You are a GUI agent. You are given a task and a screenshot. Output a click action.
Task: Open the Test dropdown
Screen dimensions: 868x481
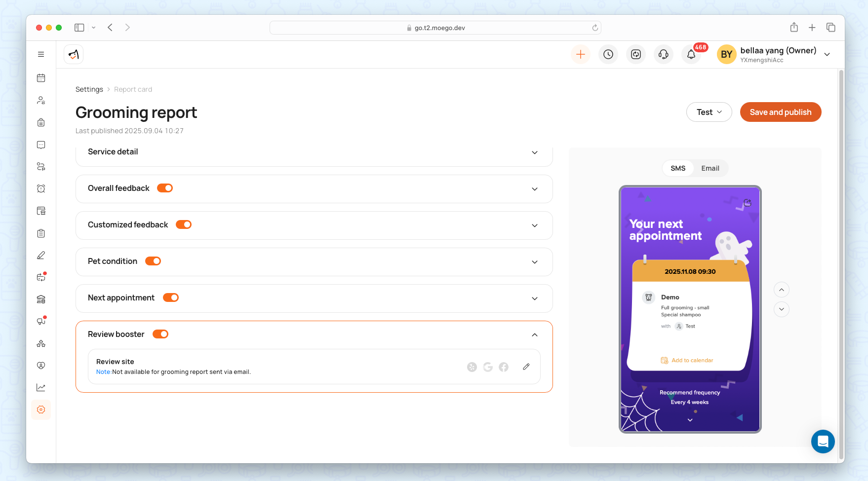(709, 112)
